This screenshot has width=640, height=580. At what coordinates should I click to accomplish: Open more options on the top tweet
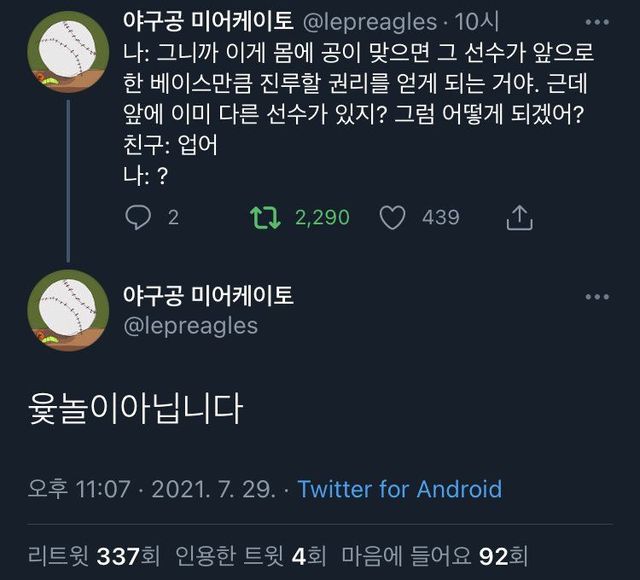point(596,22)
